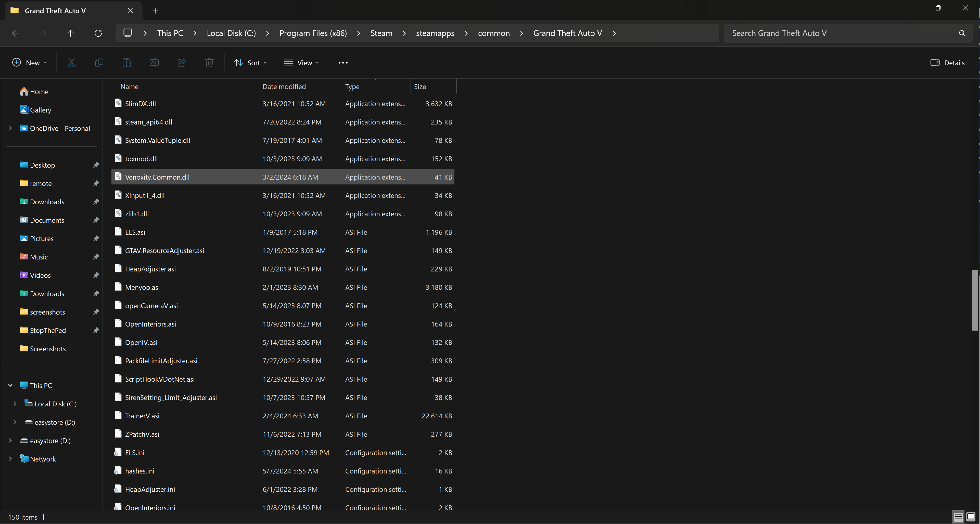Switch to details list view in status bar
This screenshot has width=980, height=524.
tap(958, 517)
